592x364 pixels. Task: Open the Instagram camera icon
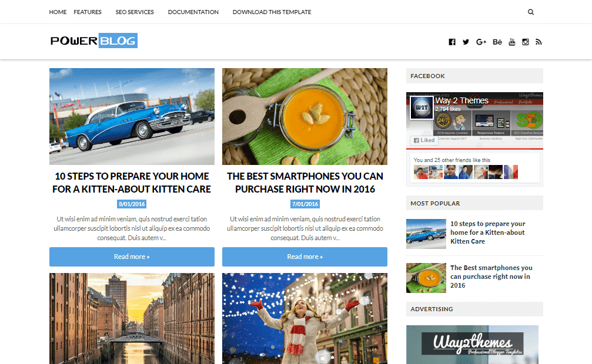525,42
